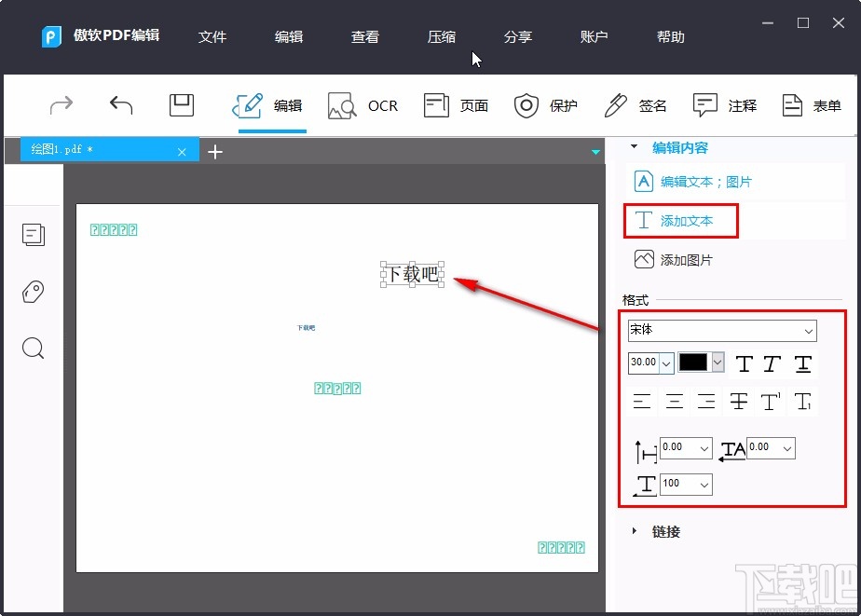861x616 pixels.
Task: Toggle underline formatting for text
Action: point(802,363)
